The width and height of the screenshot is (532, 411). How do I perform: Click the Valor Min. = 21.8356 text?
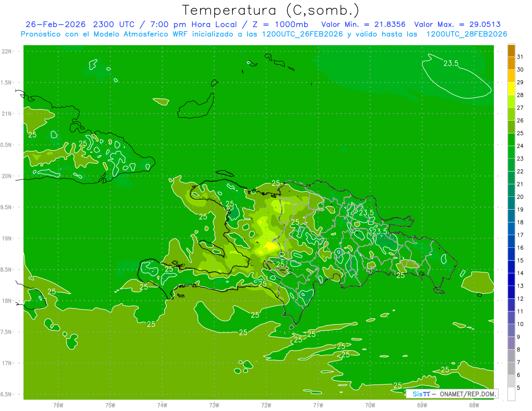tap(363, 24)
